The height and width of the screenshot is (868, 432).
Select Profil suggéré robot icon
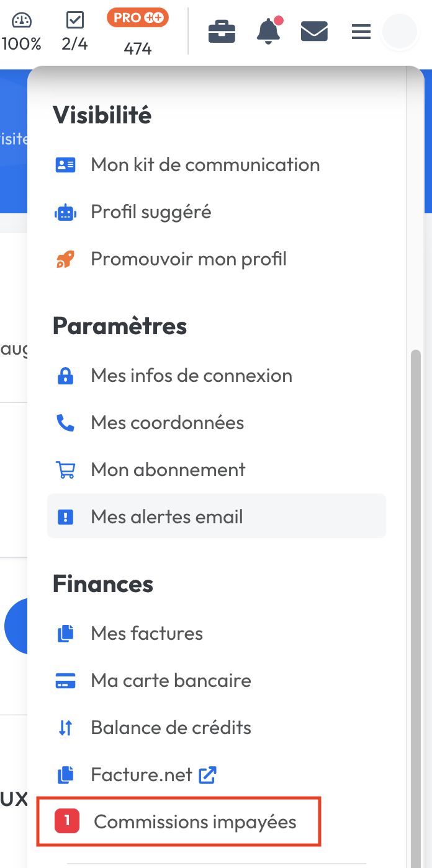[x=65, y=212]
